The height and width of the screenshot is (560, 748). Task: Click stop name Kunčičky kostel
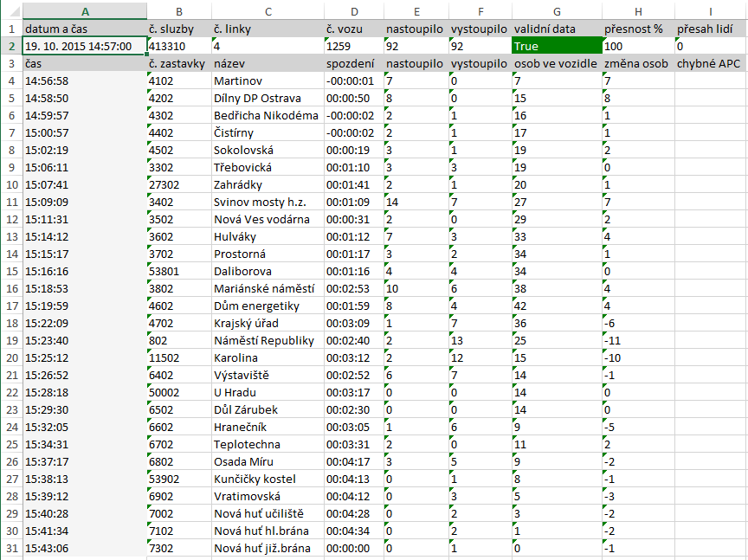[268, 479]
